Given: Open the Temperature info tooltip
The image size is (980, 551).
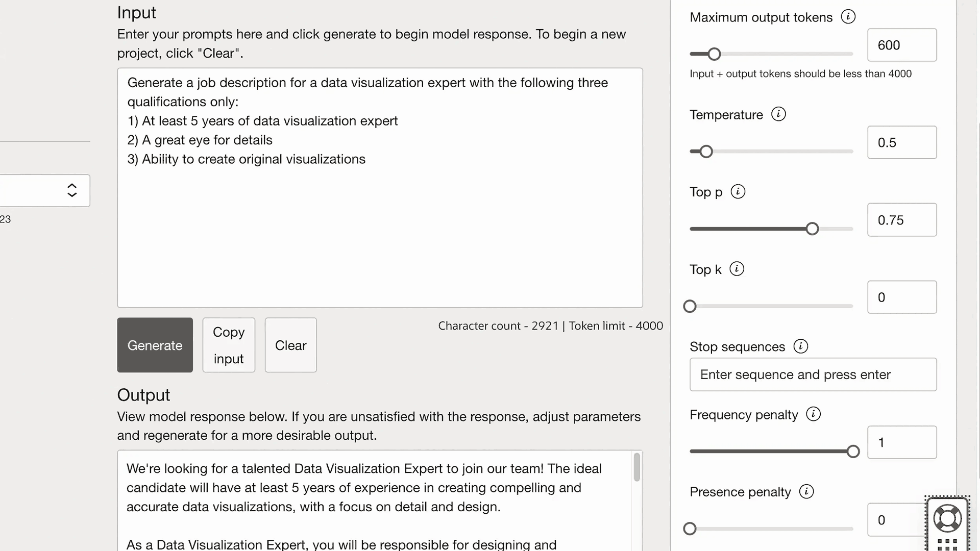Looking at the screenshot, I should (x=779, y=114).
